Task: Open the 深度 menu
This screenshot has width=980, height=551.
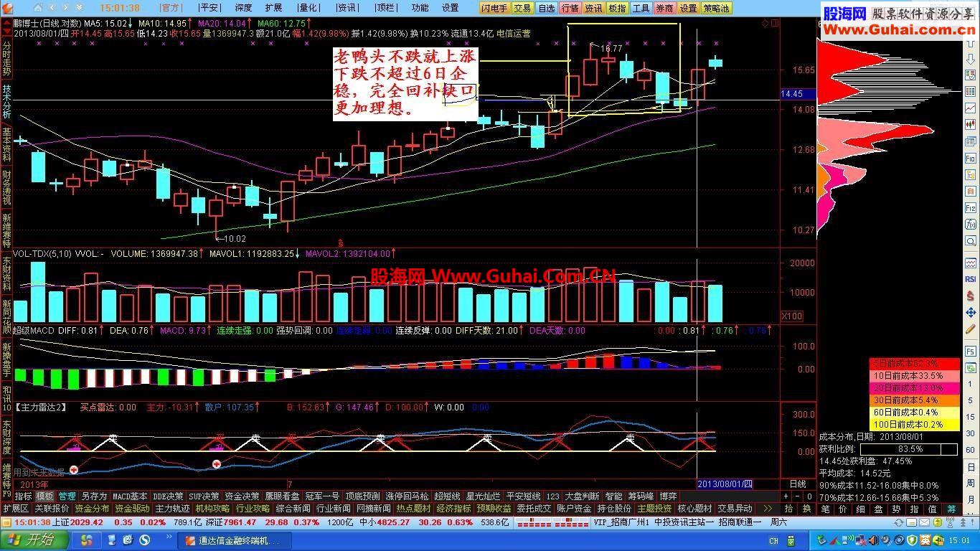Action: [x=243, y=8]
